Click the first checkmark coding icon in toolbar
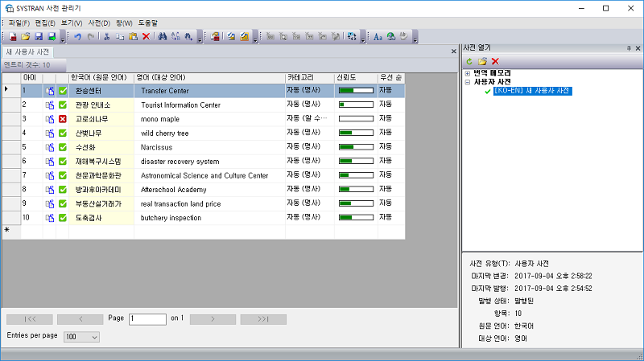The width and height of the screenshot is (644, 361). tap(231, 36)
